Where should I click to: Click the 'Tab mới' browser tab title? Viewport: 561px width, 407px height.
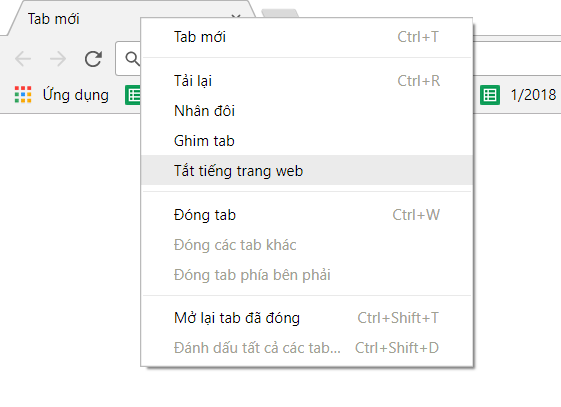pyautogui.click(x=54, y=19)
